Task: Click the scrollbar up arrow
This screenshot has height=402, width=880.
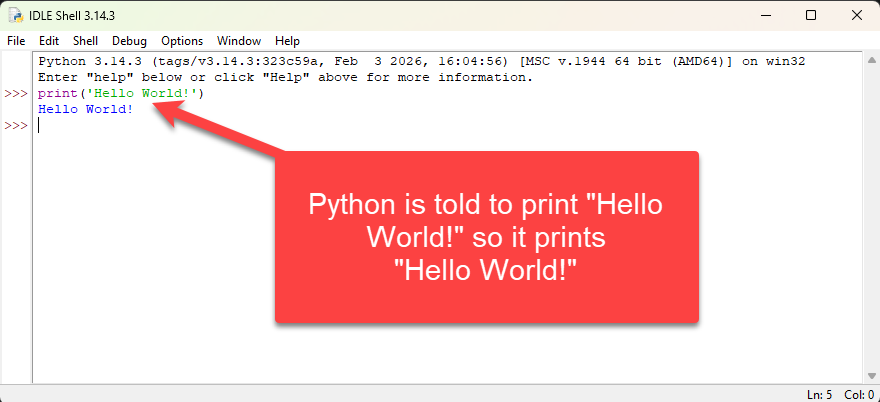Action: pos(872,60)
